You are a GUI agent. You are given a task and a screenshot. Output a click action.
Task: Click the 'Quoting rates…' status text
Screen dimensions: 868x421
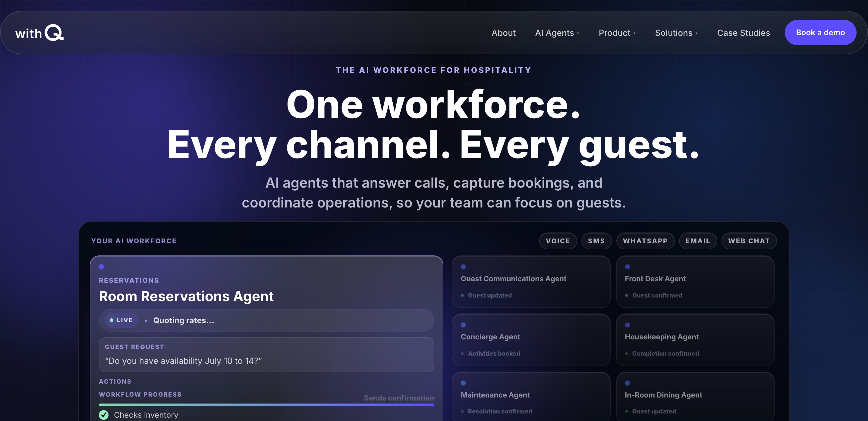184,321
